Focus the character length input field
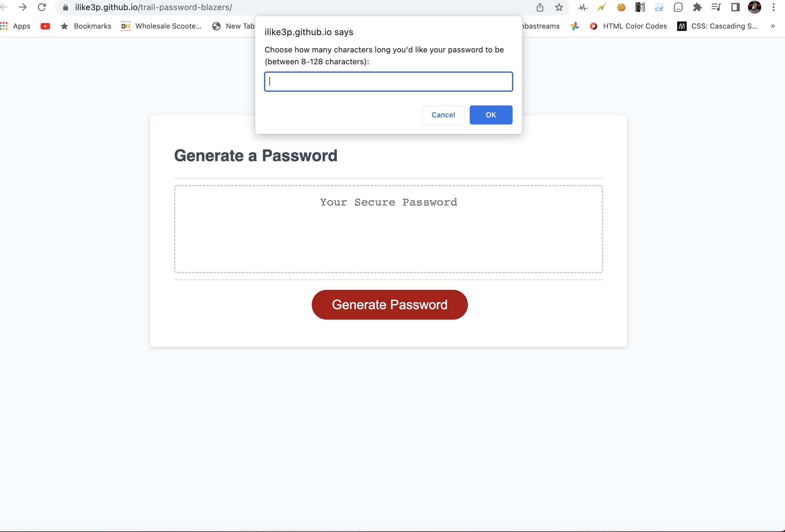 point(388,82)
